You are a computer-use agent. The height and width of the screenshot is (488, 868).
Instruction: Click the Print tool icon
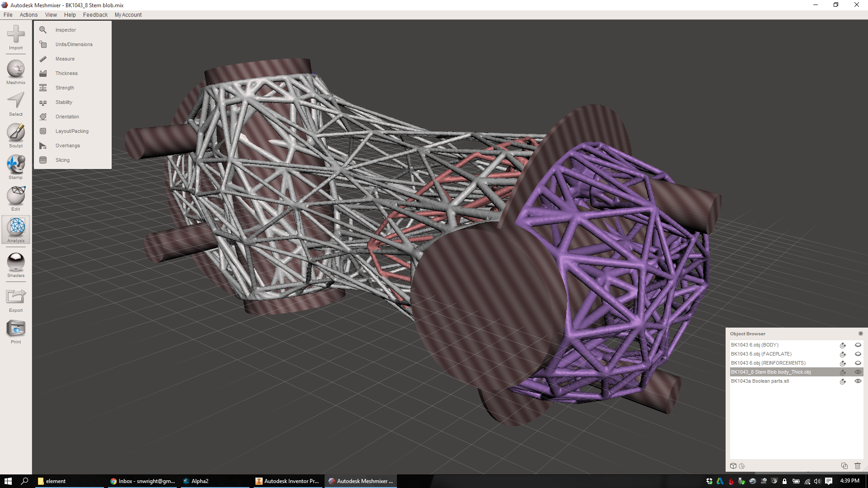tap(16, 330)
